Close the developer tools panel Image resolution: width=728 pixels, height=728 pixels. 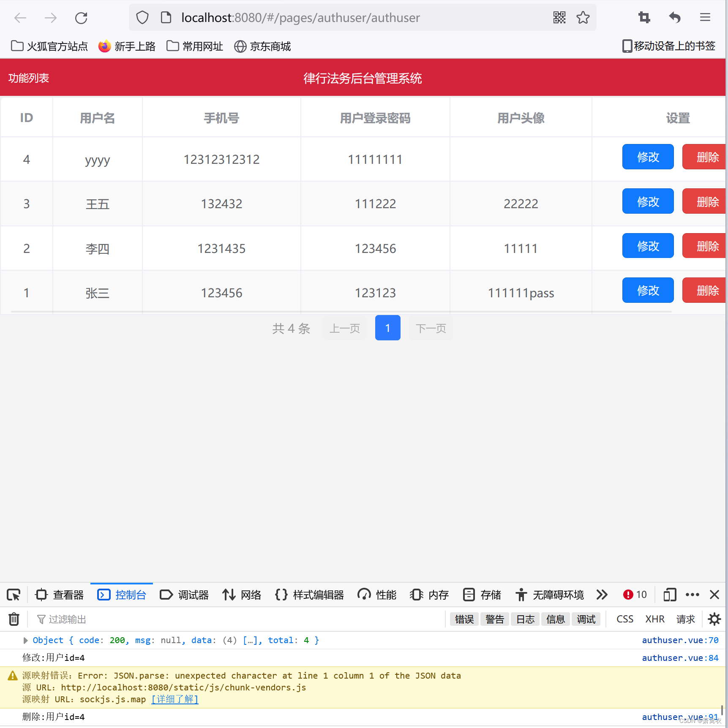(x=714, y=595)
